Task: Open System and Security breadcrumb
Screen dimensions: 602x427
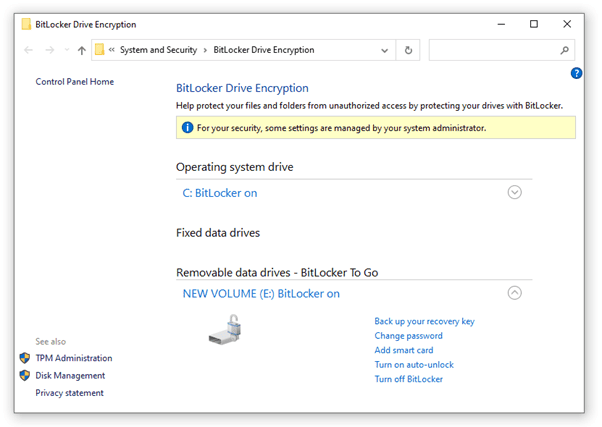Action: [x=158, y=50]
